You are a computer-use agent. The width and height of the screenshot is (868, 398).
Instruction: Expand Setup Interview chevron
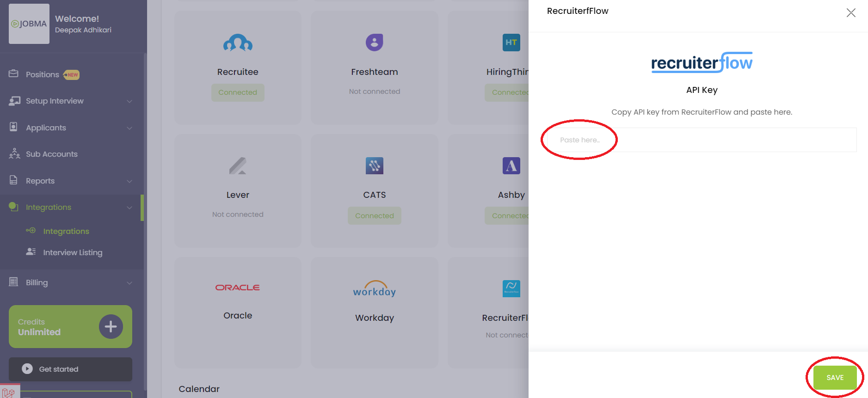click(129, 101)
